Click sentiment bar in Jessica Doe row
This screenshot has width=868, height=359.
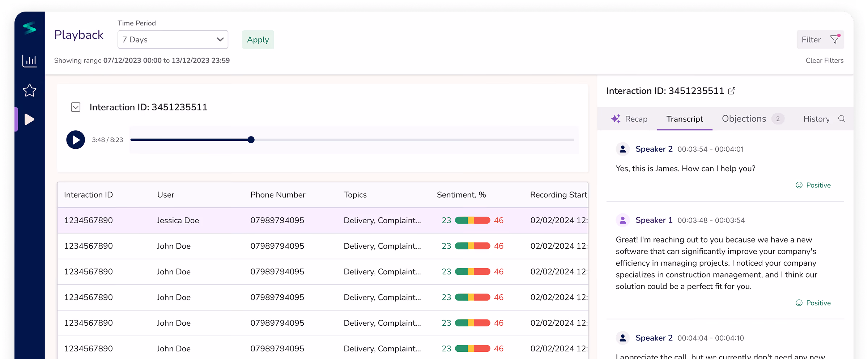tap(472, 220)
